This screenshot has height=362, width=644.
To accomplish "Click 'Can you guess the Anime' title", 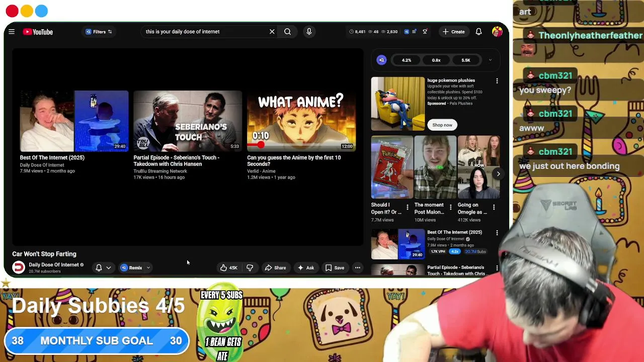I will click(294, 160).
